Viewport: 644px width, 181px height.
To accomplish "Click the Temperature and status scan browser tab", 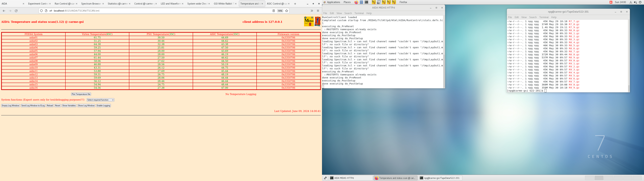I will (251, 4).
